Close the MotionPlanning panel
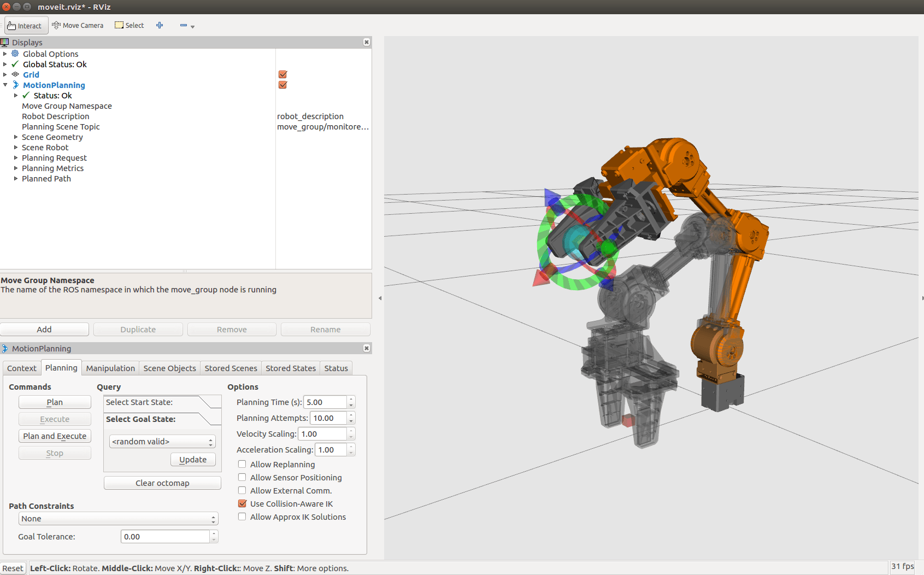This screenshot has height=575, width=924. [x=366, y=349]
